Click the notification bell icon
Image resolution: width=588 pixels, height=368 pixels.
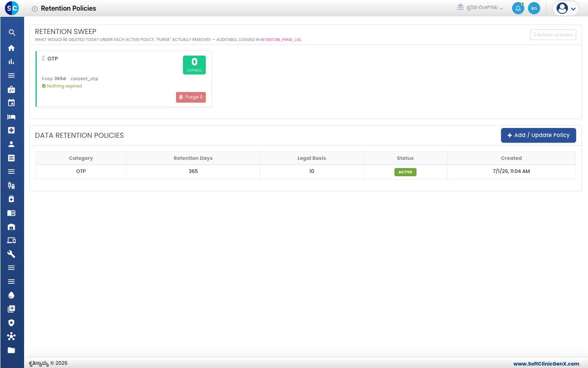coord(518,8)
